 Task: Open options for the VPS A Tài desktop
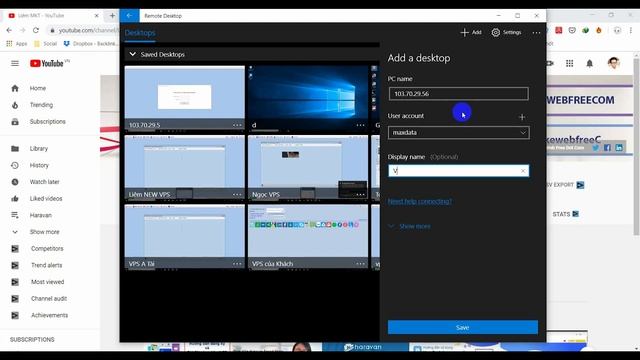click(x=237, y=264)
